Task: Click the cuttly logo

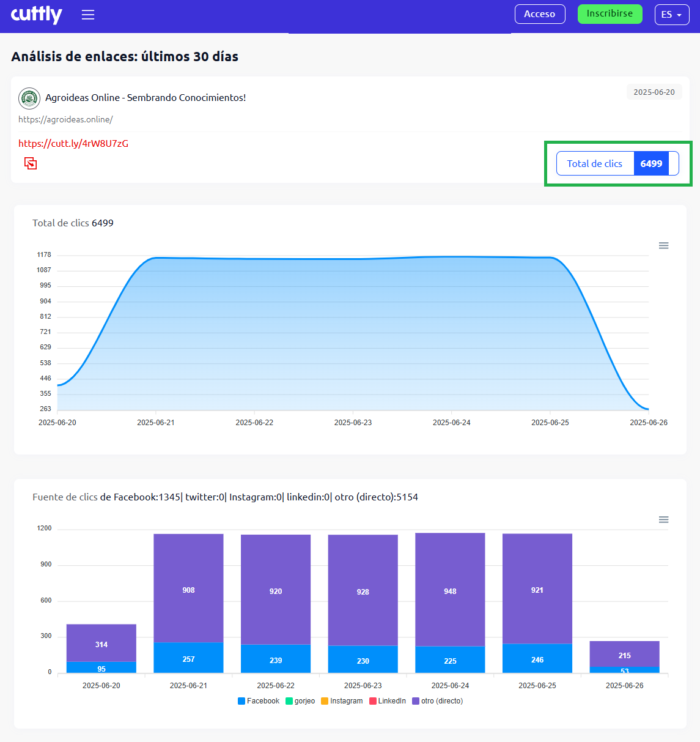Action: pyautogui.click(x=37, y=15)
